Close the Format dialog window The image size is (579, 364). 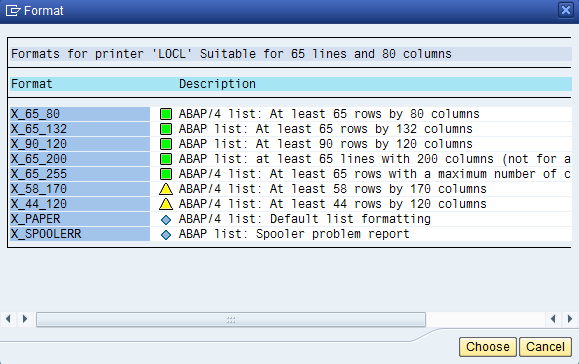pos(565,10)
